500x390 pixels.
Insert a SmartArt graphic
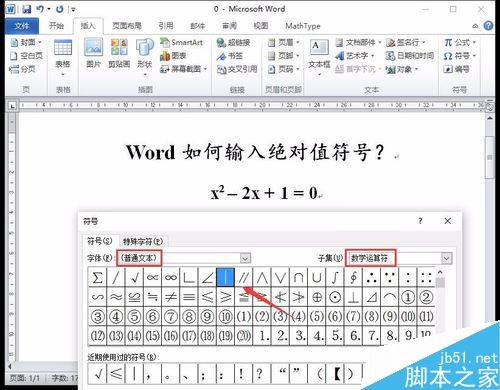pyautogui.click(x=181, y=42)
